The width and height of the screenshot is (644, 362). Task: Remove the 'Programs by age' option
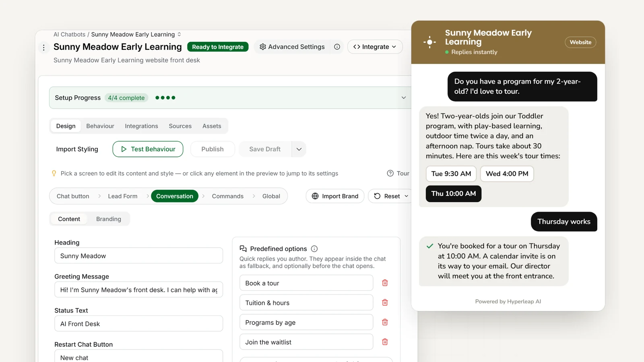[x=385, y=322]
